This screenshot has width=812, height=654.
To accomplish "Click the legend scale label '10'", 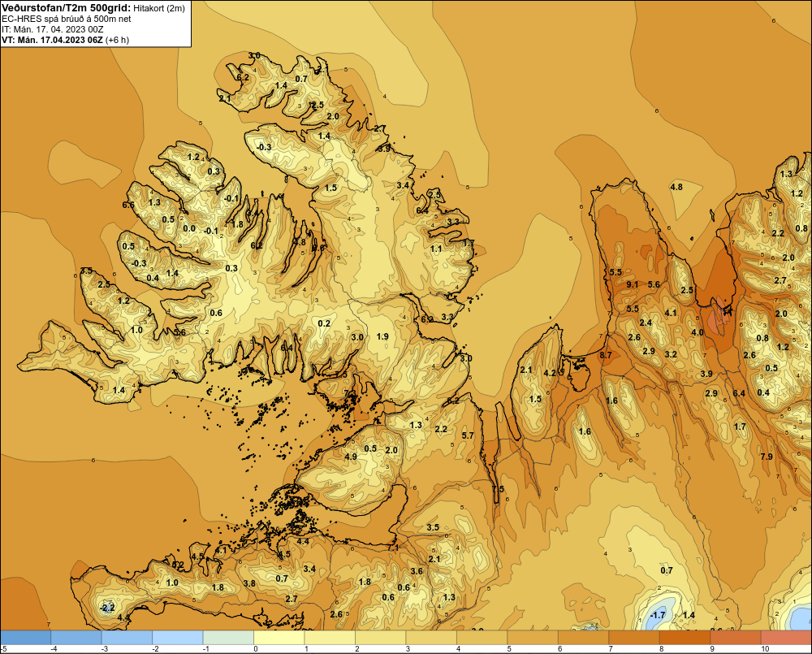I will click(765, 649).
